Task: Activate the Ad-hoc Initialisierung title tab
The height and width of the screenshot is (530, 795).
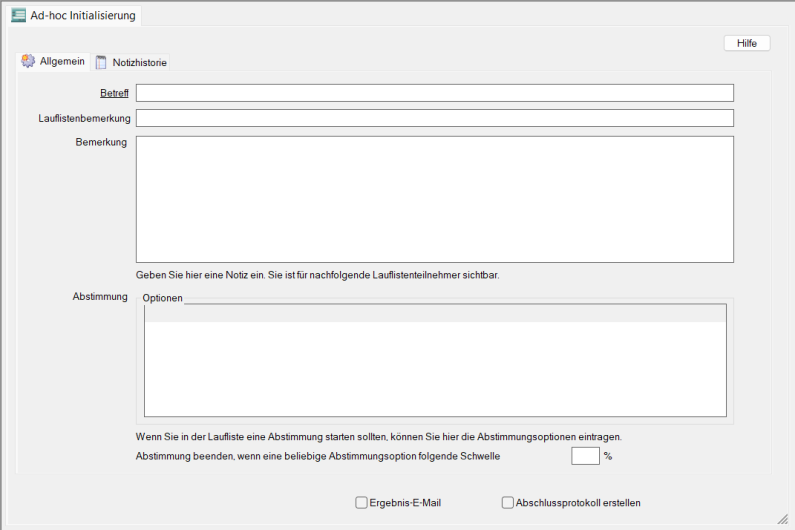Action: 83,16
